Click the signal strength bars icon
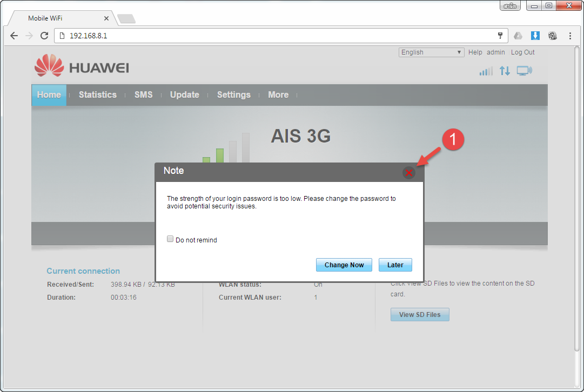The image size is (584, 392). (486, 71)
